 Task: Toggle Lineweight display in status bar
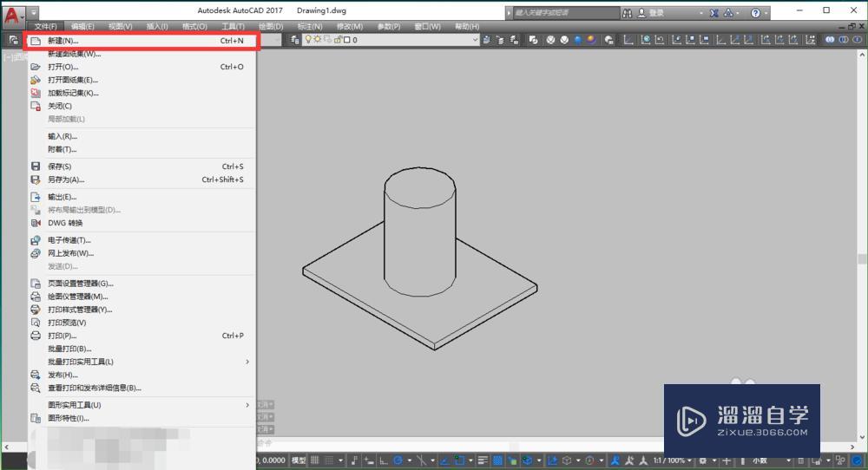coord(483,460)
